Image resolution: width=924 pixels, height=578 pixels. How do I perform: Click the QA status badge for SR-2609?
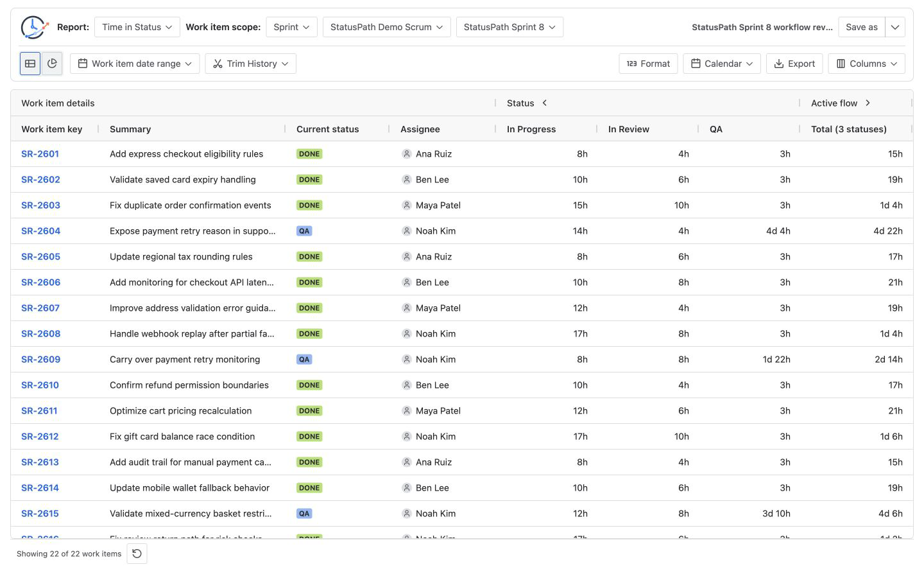tap(304, 360)
